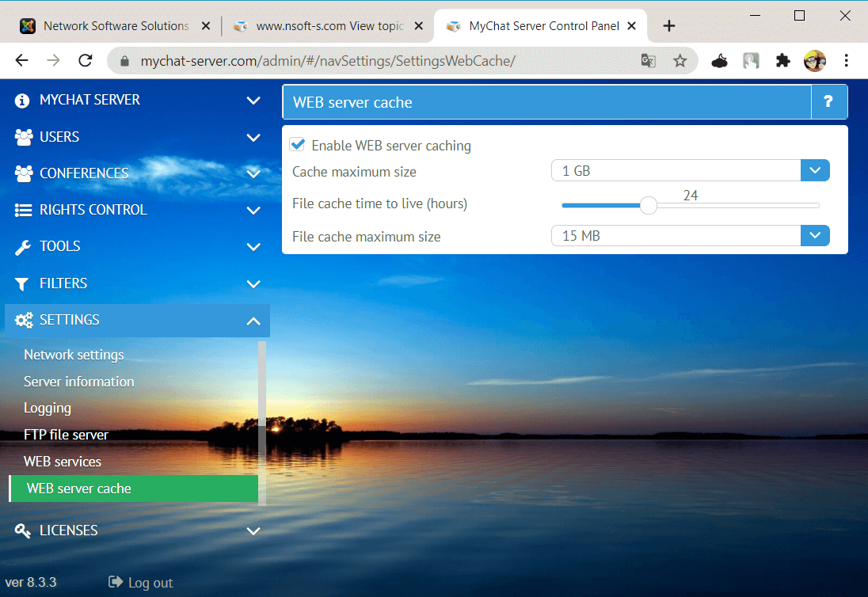Screen dimensions: 868x597
Task: Click the translate page icon in address bar
Action: coord(649,60)
